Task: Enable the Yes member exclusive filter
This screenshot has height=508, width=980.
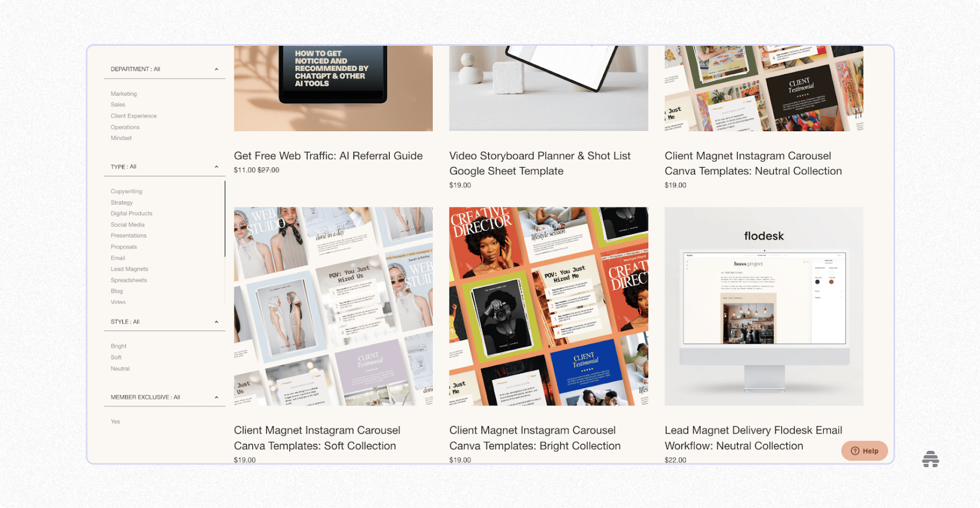Action: 115,421
